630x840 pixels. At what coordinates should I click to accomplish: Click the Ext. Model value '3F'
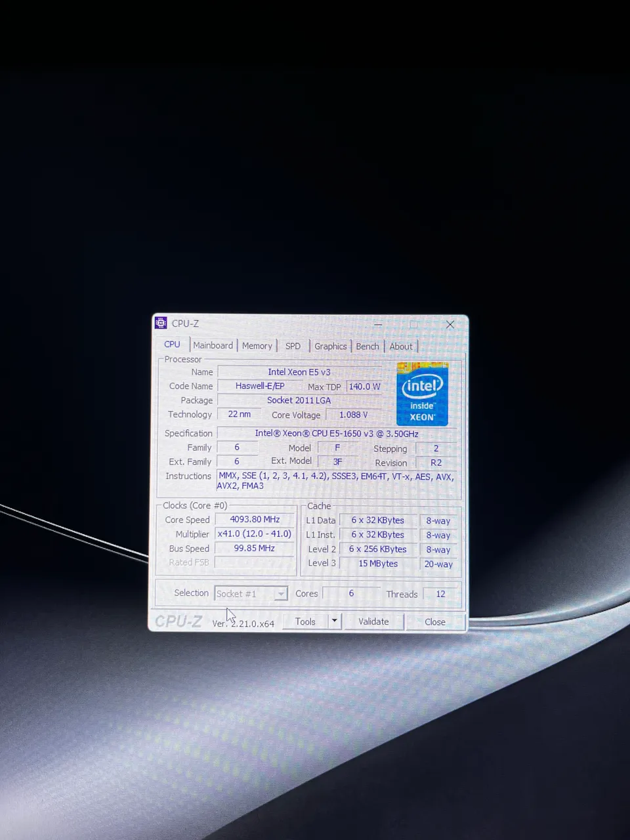(337, 462)
